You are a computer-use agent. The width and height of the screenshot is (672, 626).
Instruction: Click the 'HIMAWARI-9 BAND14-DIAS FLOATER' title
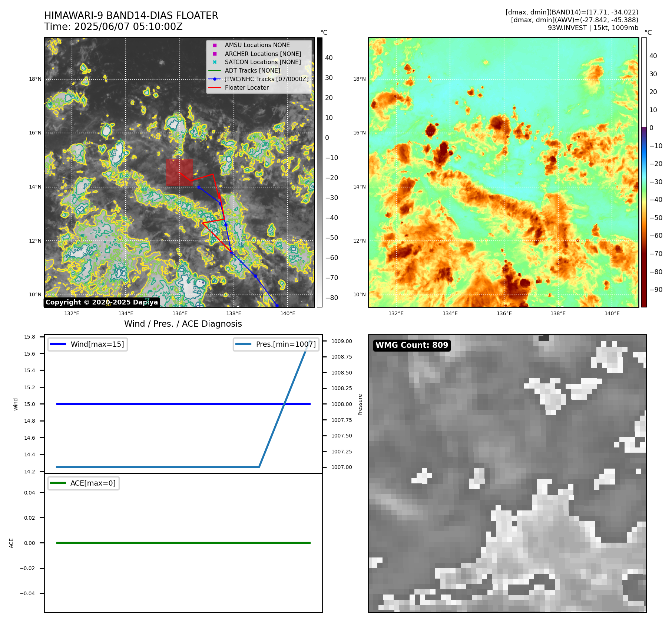tap(131, 16)
